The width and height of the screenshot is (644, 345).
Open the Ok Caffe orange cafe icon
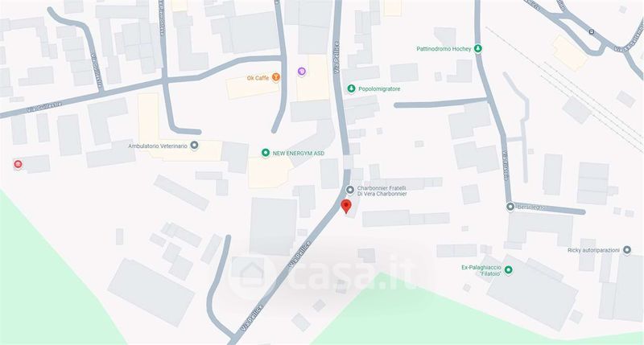coord(276,77)
